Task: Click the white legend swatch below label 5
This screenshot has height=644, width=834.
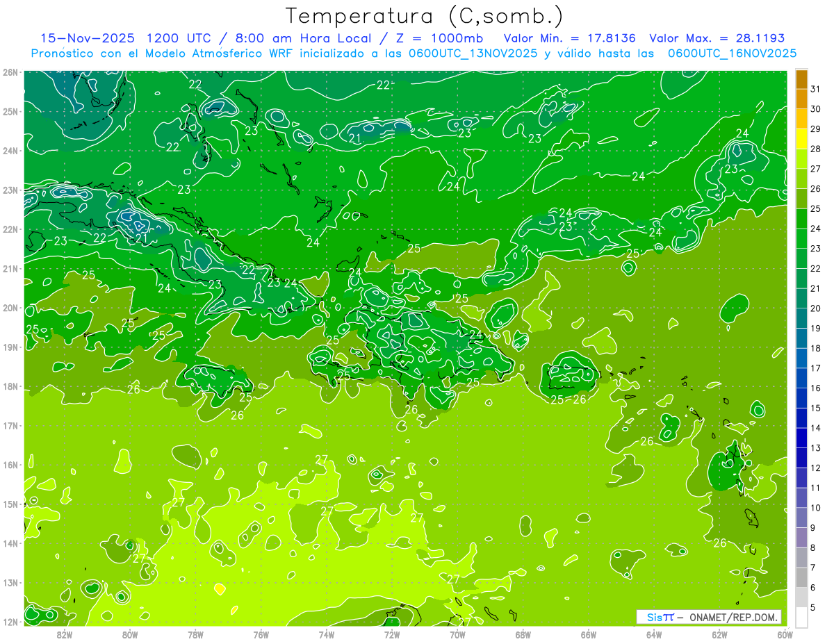Action: pyautogui.click(x=802, y=618)
